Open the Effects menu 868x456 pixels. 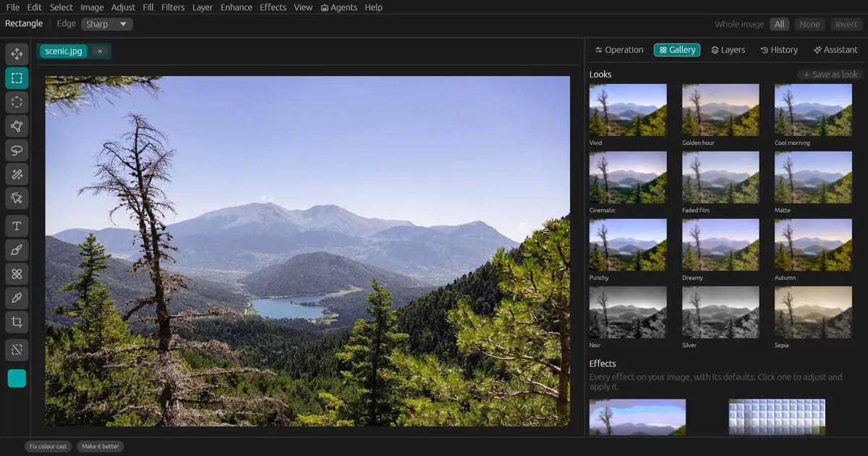coord(273,7)
